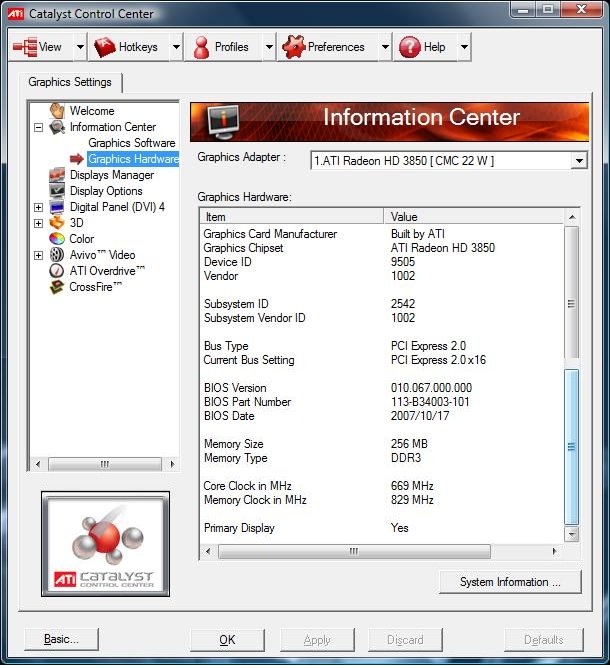Open the Profiles dropdown arrow
Screen dimensions: 610x668
[x=269, y=47]
